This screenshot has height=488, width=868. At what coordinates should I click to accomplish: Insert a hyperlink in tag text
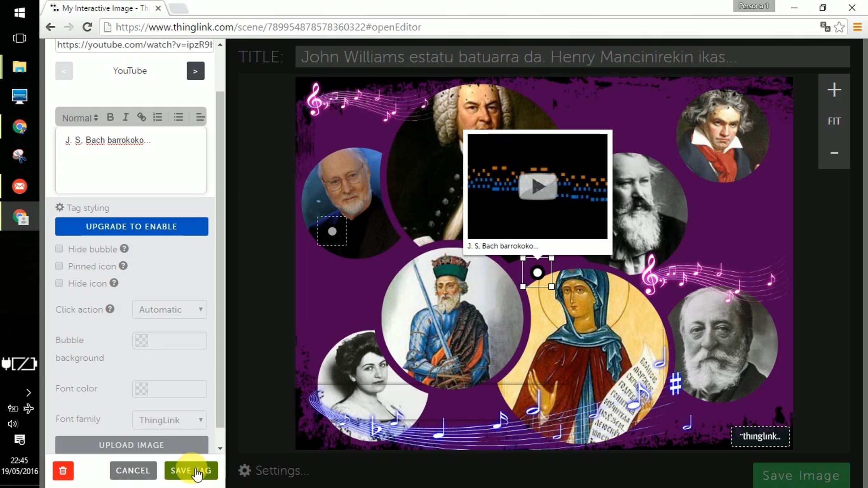[x=141, y=117]
